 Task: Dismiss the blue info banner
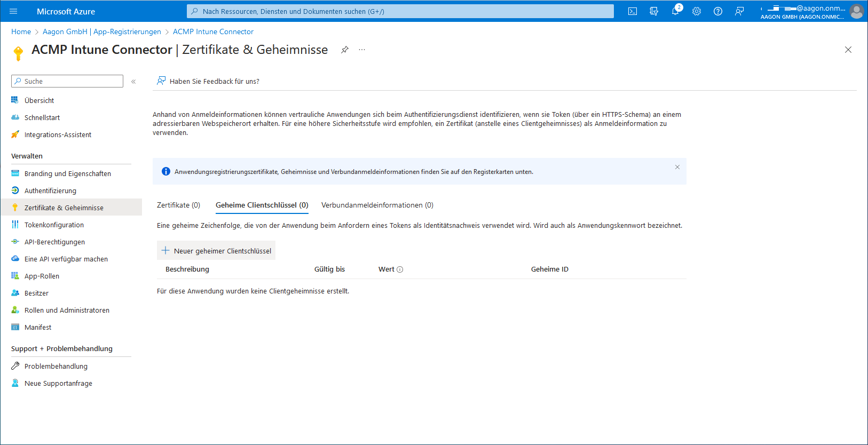point(677,167)
